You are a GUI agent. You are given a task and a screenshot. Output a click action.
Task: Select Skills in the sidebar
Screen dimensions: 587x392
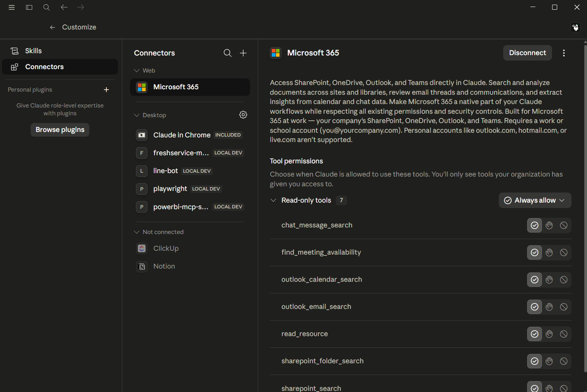(x=60, y=51)
